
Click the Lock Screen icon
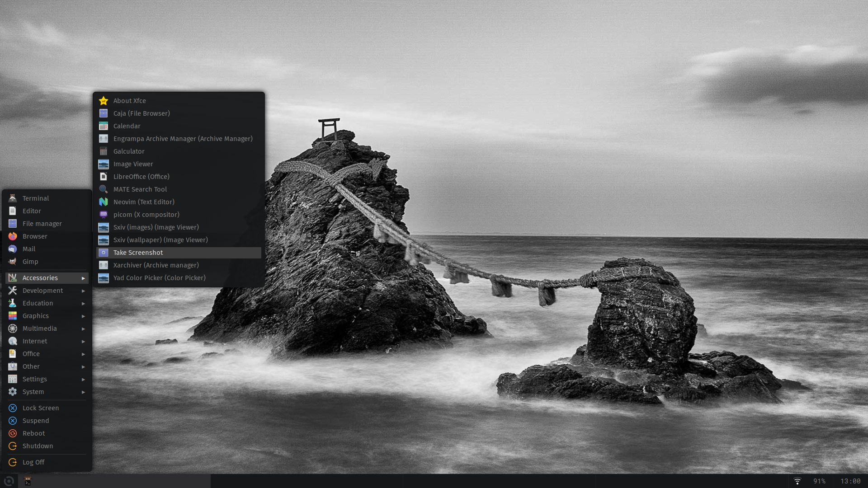(x=13, y=408)
